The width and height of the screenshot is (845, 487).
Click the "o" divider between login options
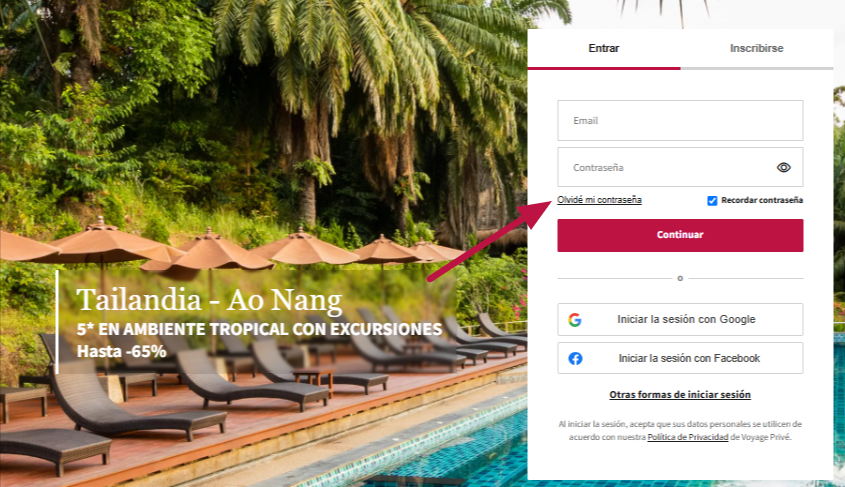click(x=680, y=279)
